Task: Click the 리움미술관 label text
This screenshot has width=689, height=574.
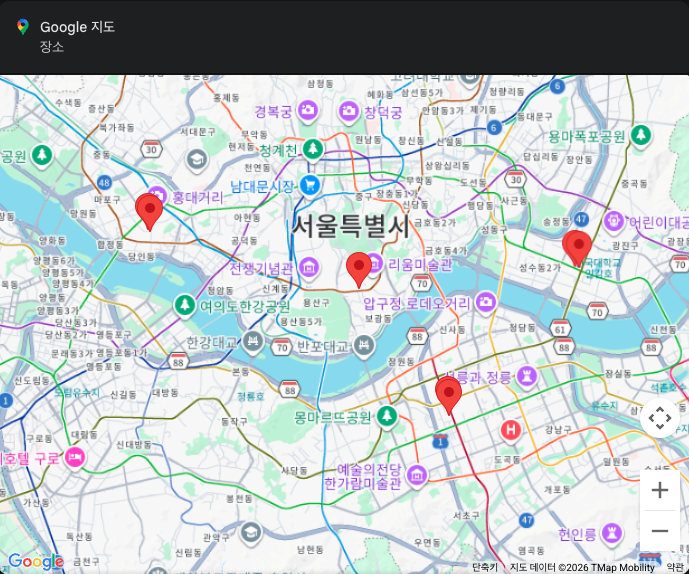Action: [420, 265]
